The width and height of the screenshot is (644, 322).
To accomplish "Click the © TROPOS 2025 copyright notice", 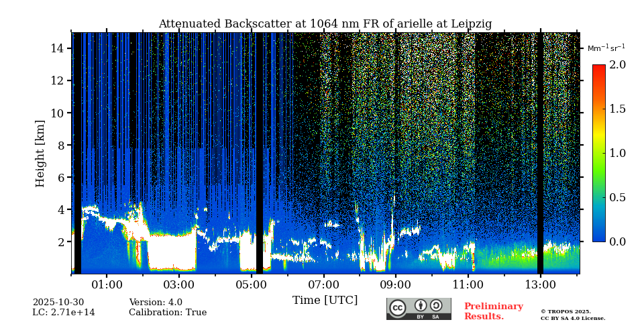I will click(x=566, y=311).
